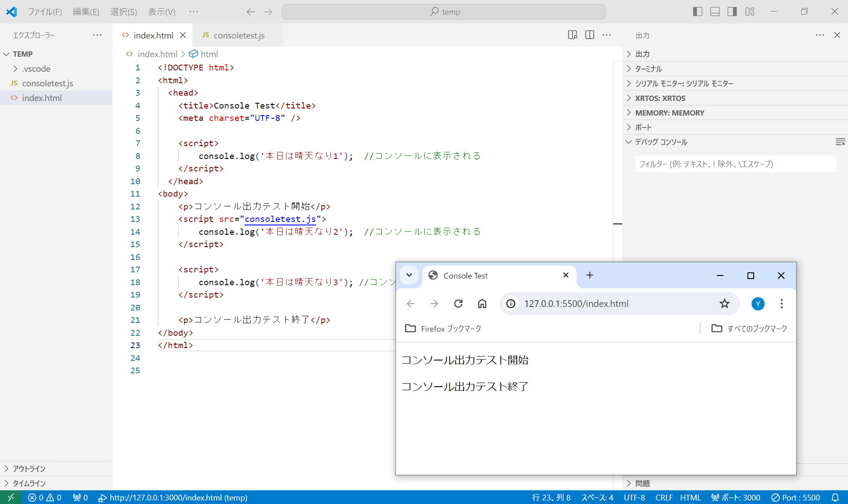
Task: Open the right panel more actions ellipsis
Action: [820, 35]
